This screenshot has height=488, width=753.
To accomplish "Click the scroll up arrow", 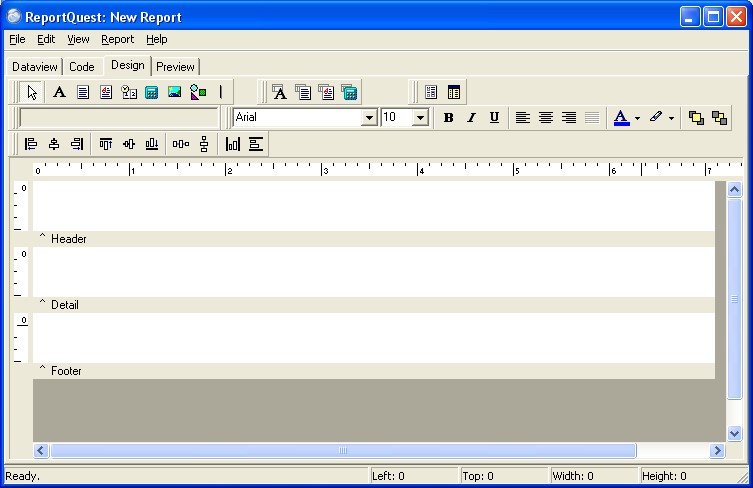I will [x=734, y=190].
